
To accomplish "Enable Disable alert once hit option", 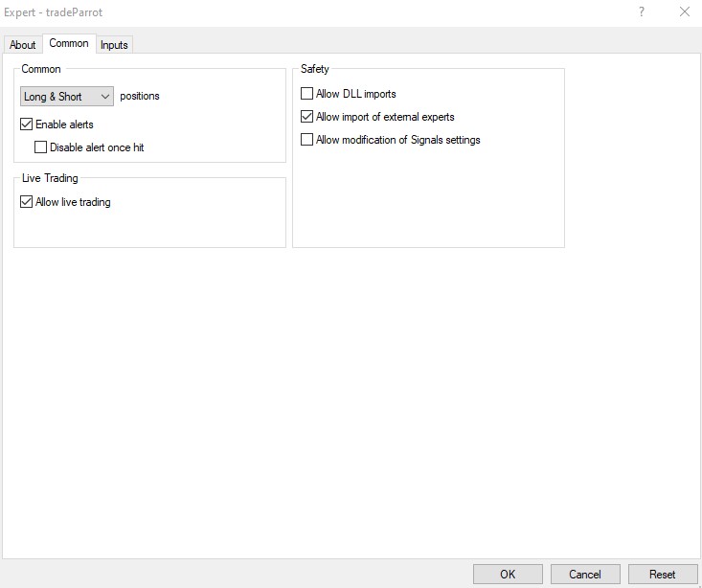I will tap(41, 147).
